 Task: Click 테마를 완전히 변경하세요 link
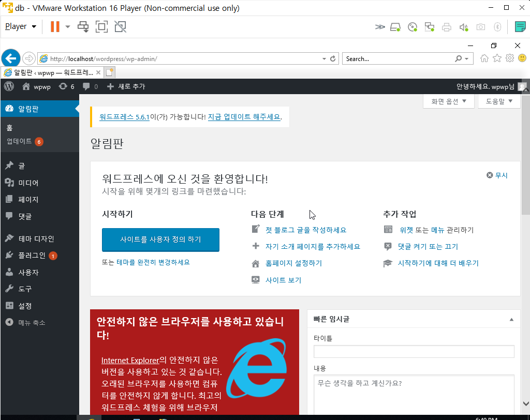pos(153,262)
